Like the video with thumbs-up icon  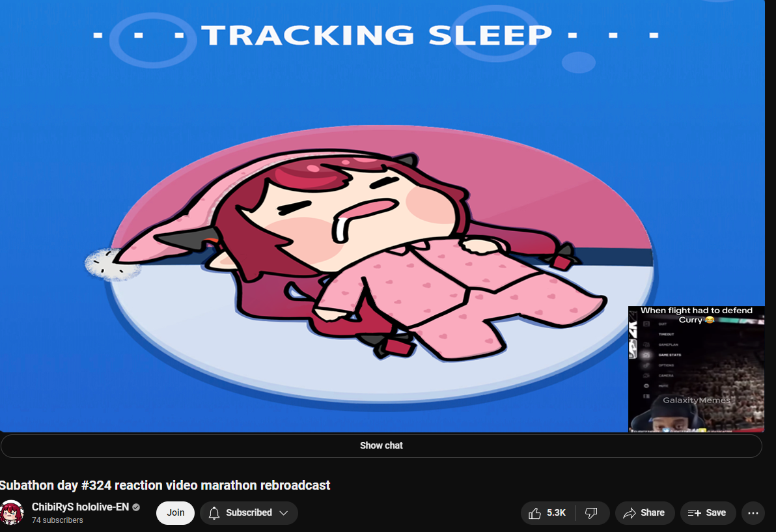point(534,513)
